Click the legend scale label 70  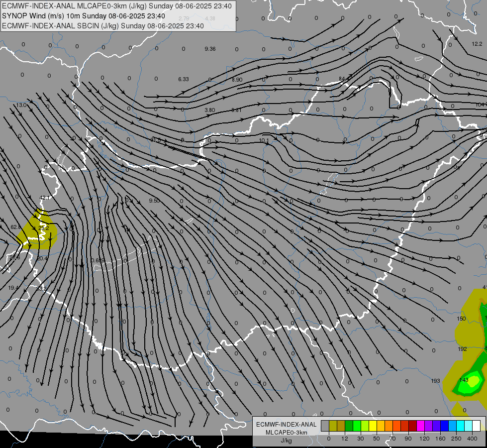click(x=392, y=439)
